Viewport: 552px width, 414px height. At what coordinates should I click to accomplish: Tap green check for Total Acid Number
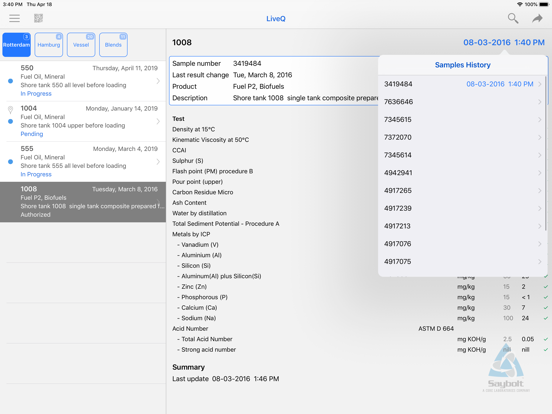[x=546, y=339]
